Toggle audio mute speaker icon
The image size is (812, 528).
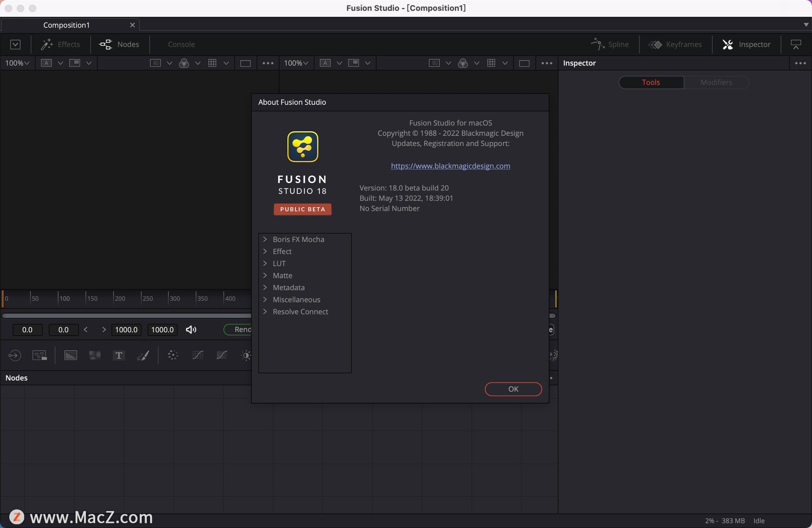click(191, 329)
